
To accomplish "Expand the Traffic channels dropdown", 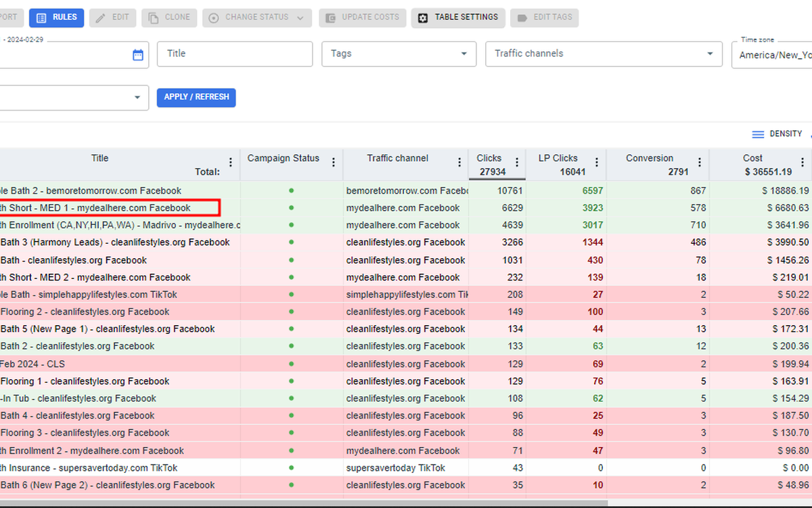I will (604, 54).
